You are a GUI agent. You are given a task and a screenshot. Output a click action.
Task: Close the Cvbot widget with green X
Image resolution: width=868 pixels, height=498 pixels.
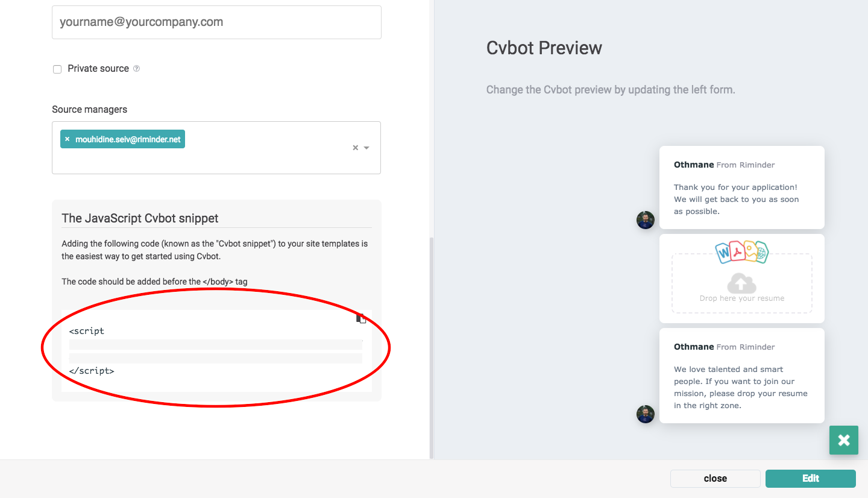844,440
